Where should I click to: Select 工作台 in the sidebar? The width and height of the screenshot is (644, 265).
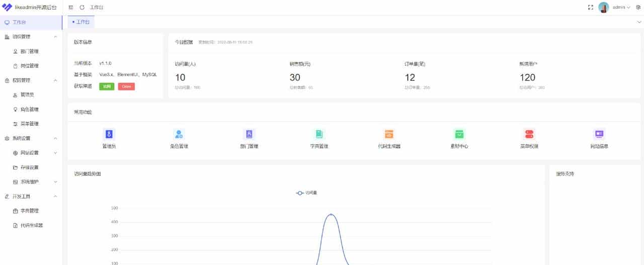pyautogui.click(x=31, y=22)
